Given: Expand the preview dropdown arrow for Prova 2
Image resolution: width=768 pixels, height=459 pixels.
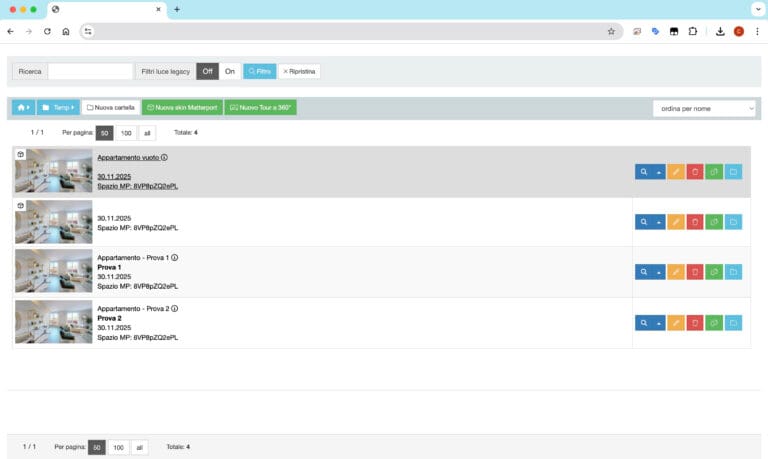Looking at the screenshot, I should (658, 323).
